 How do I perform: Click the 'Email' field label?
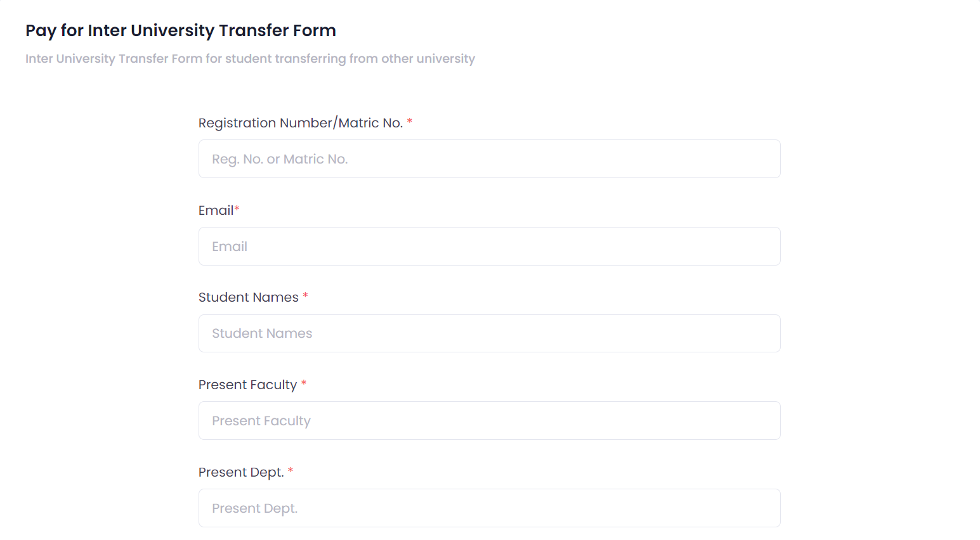(x=214, y=210)
